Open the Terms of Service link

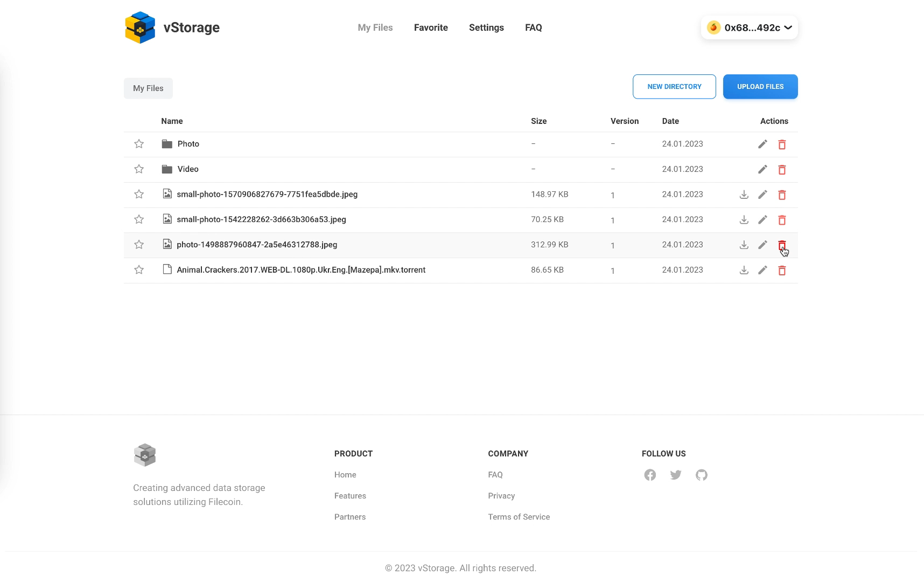(519, 517)
